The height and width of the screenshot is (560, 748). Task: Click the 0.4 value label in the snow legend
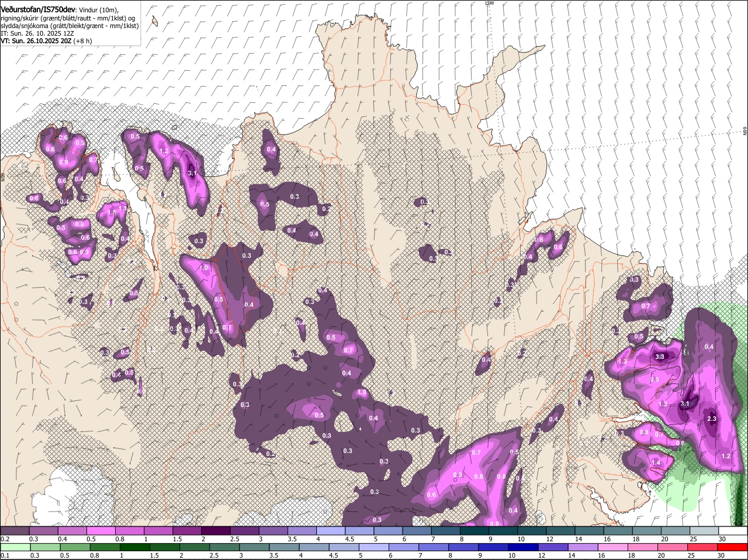(x=63, y=539)
